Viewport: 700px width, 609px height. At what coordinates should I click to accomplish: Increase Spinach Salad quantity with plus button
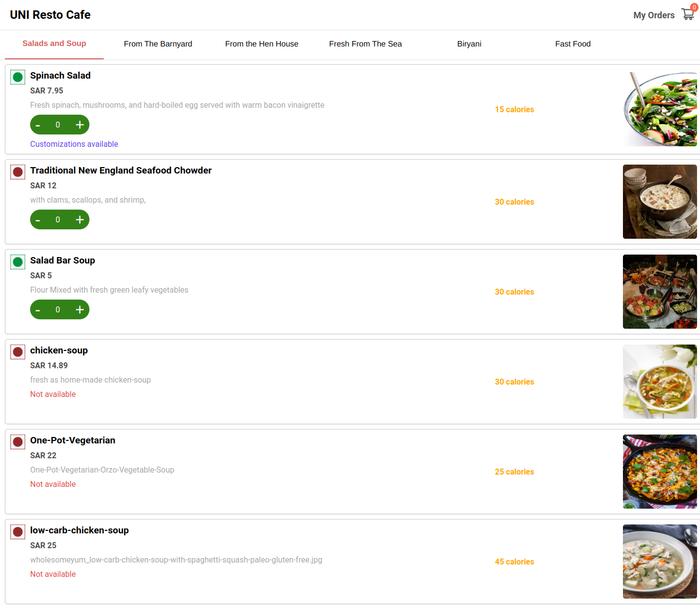coord(80,125)
